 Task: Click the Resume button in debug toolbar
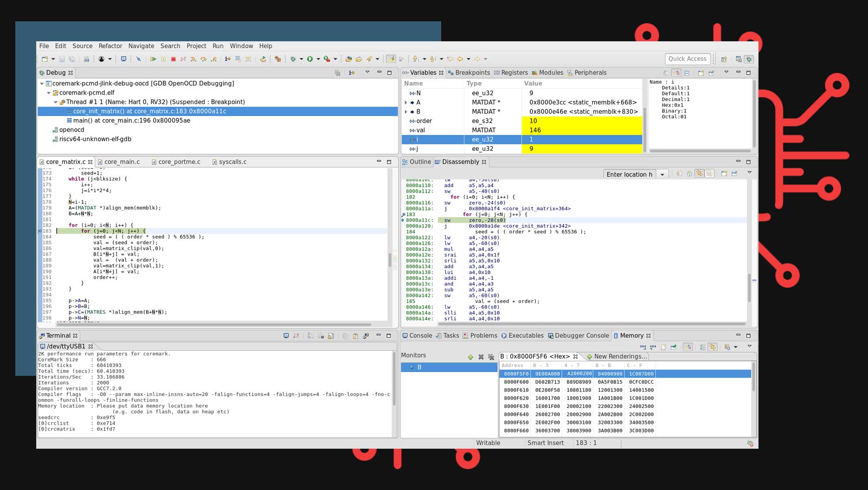coord(153,59)
